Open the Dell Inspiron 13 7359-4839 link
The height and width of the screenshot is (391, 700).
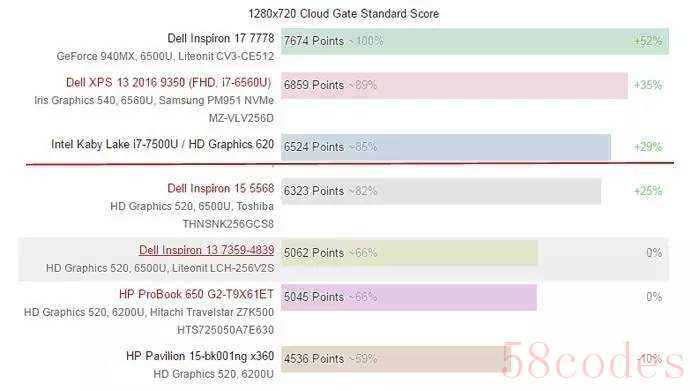(207, 250)
